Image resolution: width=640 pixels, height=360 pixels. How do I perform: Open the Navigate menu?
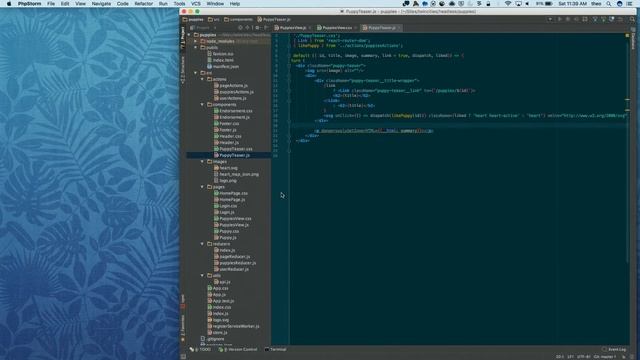pyautogui.click(x=101, y=4)
